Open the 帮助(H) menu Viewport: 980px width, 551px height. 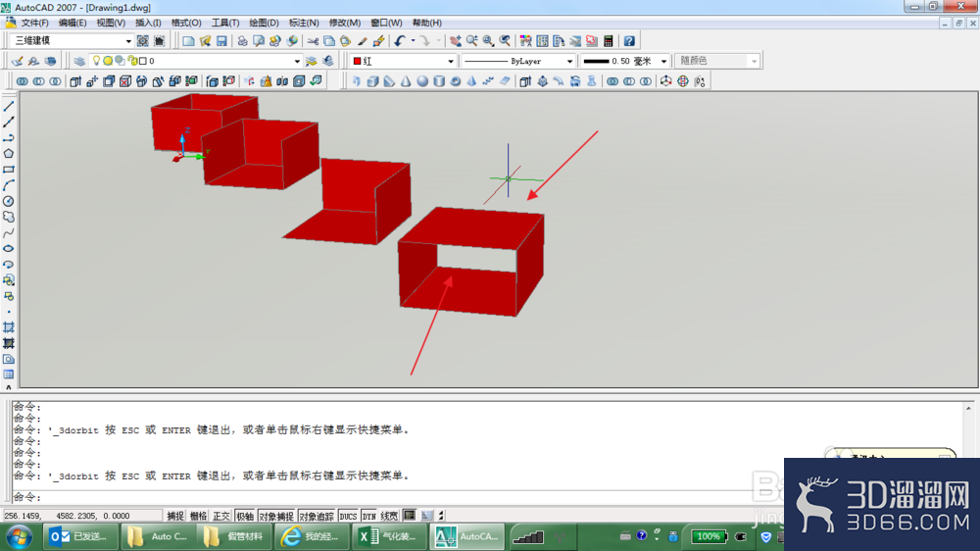[x=427, y=23]
